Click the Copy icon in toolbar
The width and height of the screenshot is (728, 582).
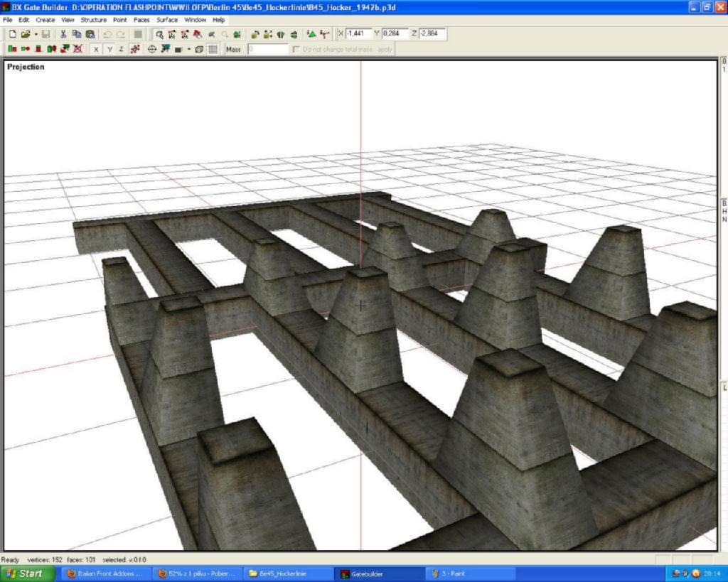pyautogui.click(x=77, y=34)
